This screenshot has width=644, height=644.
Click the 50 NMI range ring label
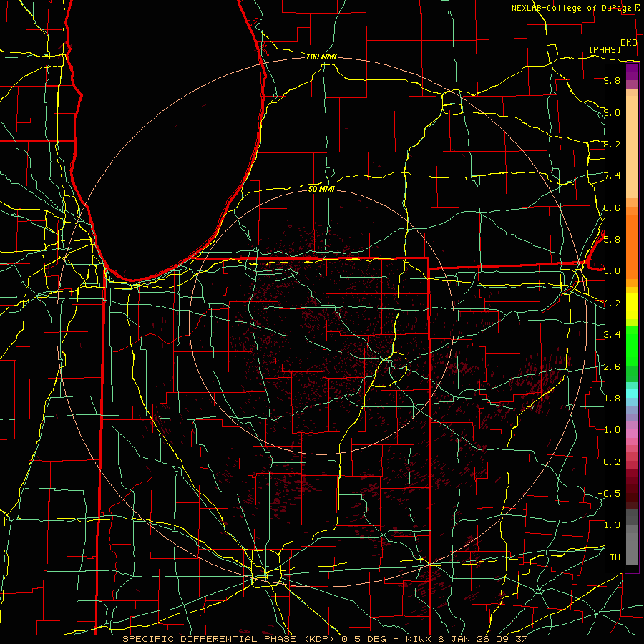coord(321,189)
